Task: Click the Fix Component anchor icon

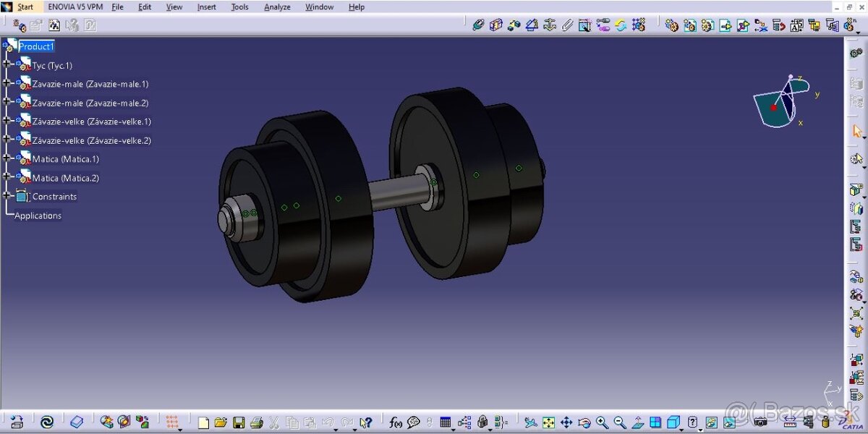Action: pos(550,25)
